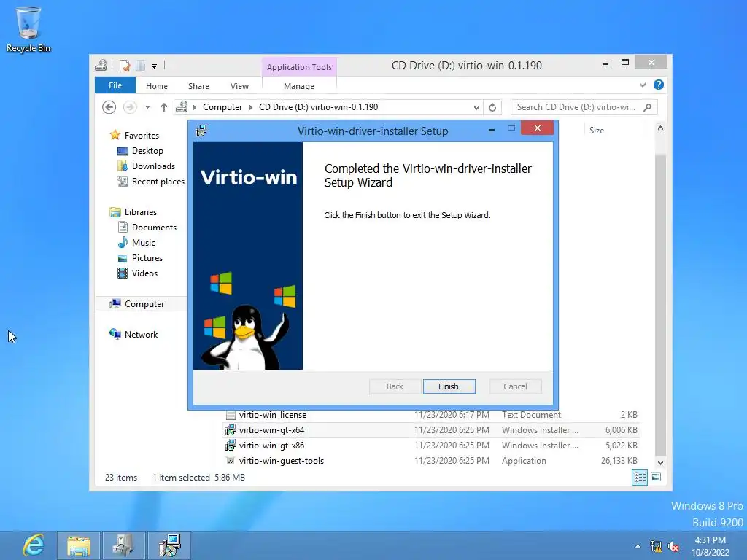The height and width of the screenshot is (560, 747).
Task: Select the Application Tools contextual tab
Action: tap(298, 66)
